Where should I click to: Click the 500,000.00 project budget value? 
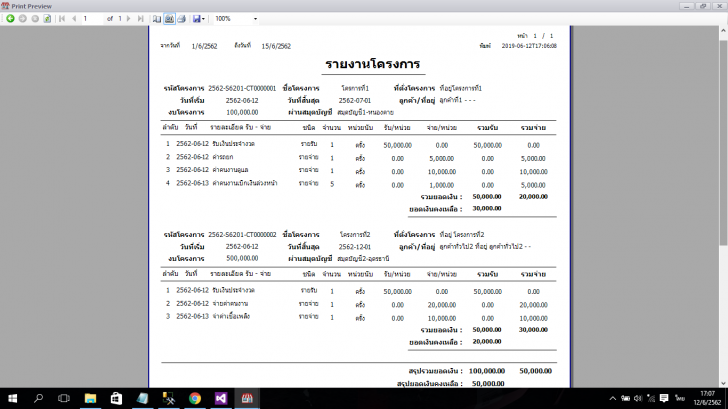pos(242,258)
